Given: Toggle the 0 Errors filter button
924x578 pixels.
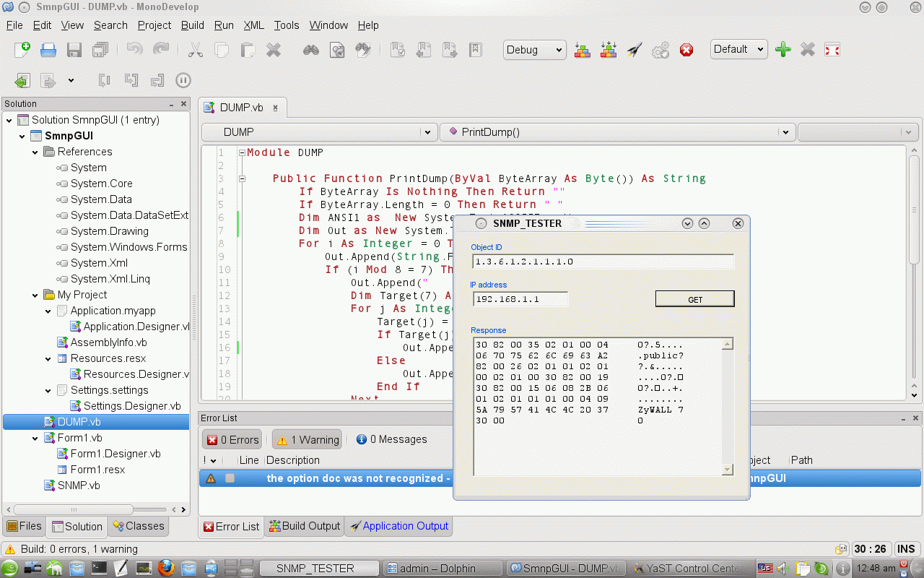Looking at the screenshot, I should pos(232,439).
